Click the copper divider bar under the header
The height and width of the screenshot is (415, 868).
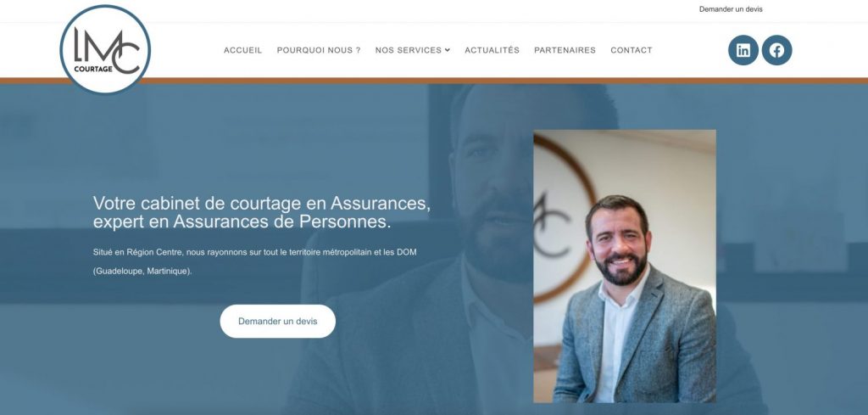(x=434, y=81)
